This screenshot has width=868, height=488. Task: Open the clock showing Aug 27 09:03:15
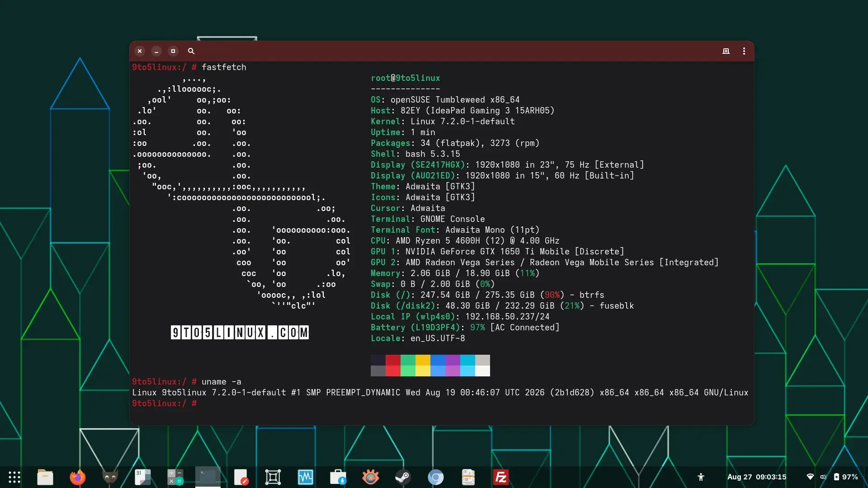point(757,477)
